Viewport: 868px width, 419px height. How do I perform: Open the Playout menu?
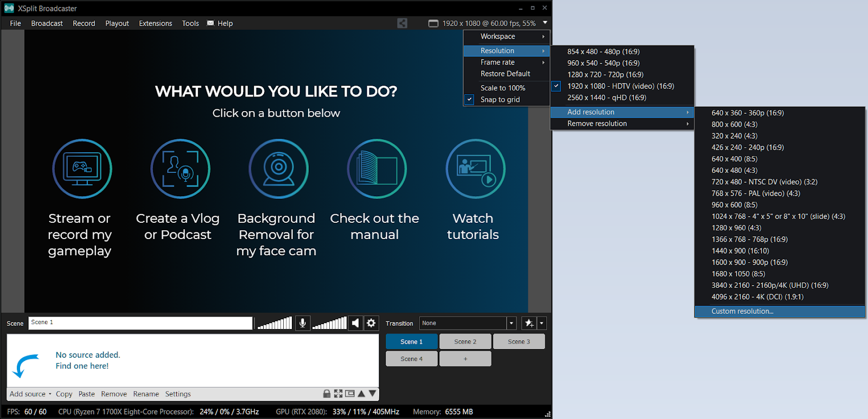pos(117,23)
